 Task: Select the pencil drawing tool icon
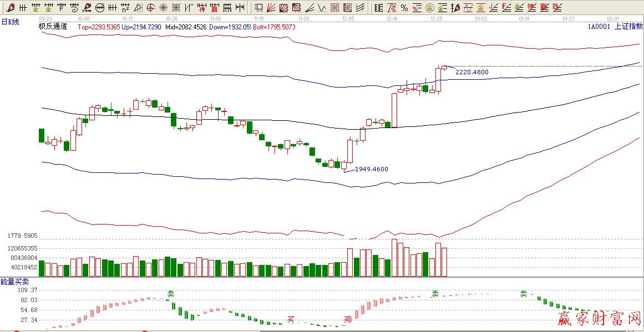click(x=10, y=8)
